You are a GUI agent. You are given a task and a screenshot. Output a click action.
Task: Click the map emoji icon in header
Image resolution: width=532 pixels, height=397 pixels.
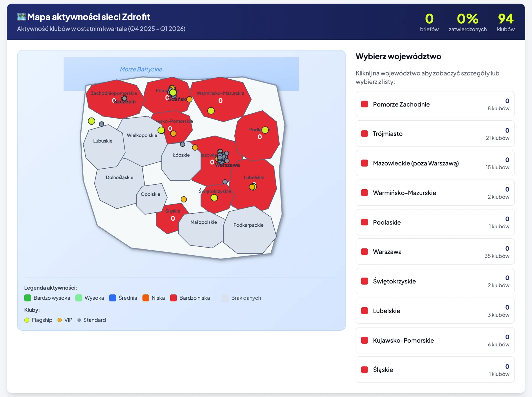(x=21, y=17)
